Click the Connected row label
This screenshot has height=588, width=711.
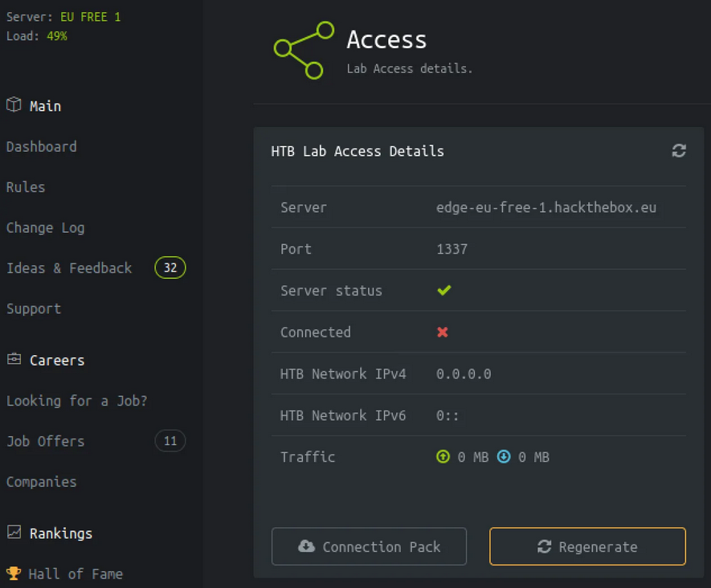pyautogui.click(x=316, y=333)
